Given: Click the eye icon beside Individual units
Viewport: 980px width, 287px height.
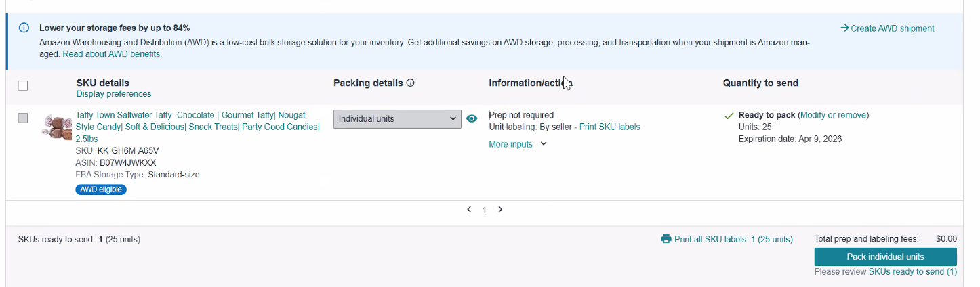Looking at the screenshot, I should [x=472, y=118].
